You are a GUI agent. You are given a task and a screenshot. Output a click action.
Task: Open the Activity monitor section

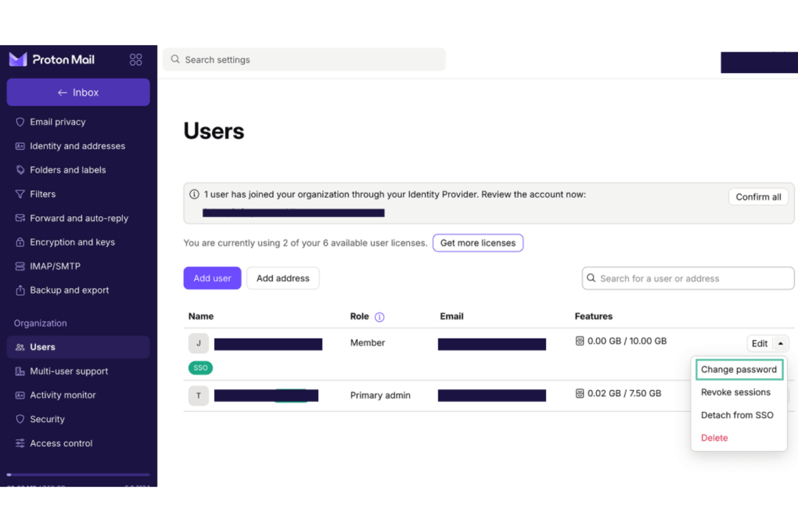pos(63,395)
